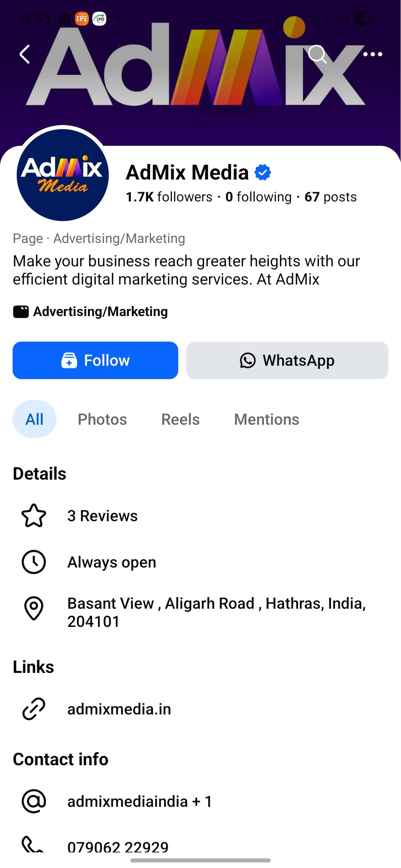This screenshot has height=868, width=401.
Task: Open the admixmedia.in website link
Action: pyautogui.click(x=119, y=709)
